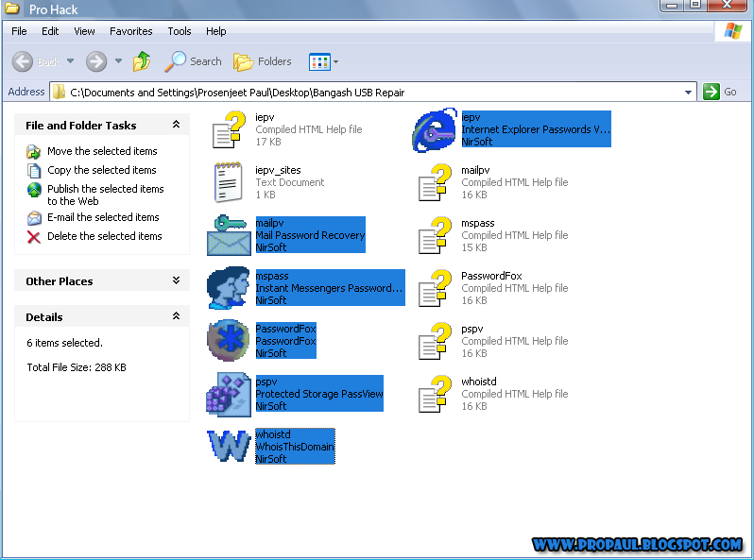Collapse the File and Folder Tasks panel
Screen dimensions: 754x560
pyautogui.click(x=176, y=125)
